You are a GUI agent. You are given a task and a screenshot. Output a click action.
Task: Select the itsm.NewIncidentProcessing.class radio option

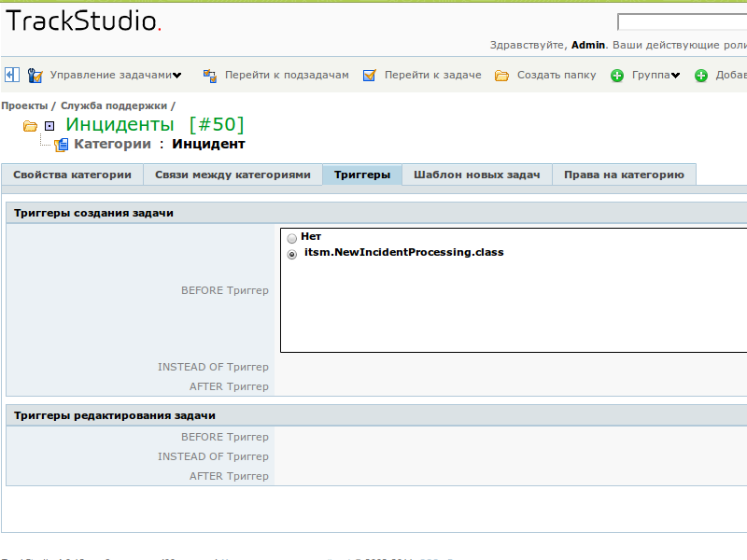pyautogui.click(x=292, y=254)
